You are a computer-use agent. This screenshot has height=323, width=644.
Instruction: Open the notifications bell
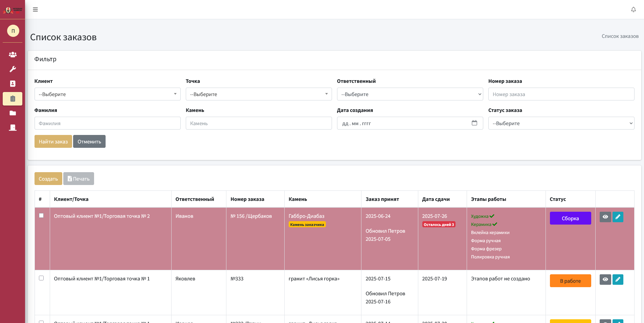point(633,9)
